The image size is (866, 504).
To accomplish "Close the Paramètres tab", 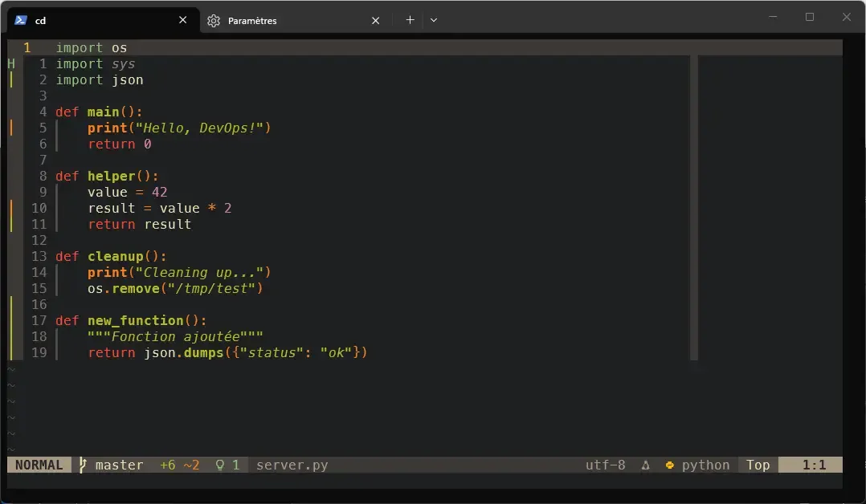I will coord(375,20).
